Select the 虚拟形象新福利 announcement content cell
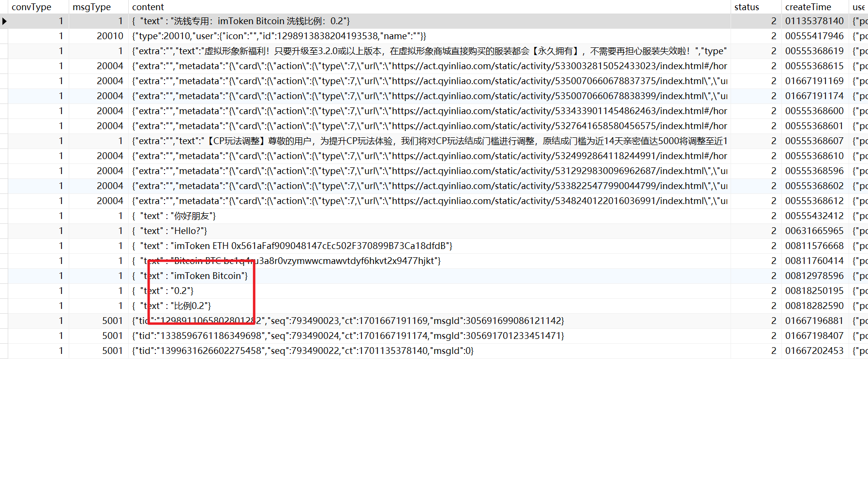This screenshot has height=498, width=868. click(429, 51)
